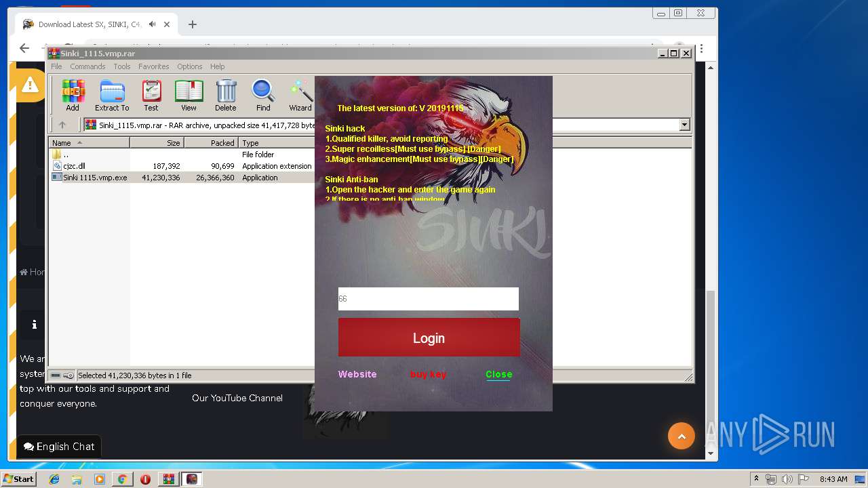The width and height of the screenshot is (868, 488).
Task: Click the info 'i' icon on webpage
Action: point(34,325)
